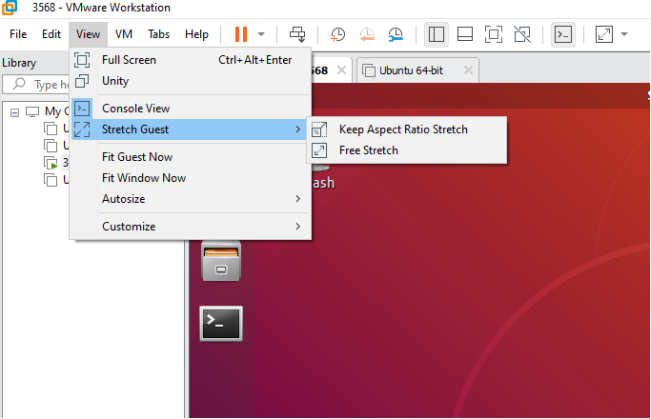651x419 pixels.
Task: Toggle Console View in the View menu
Action: (x=135, y=108)
